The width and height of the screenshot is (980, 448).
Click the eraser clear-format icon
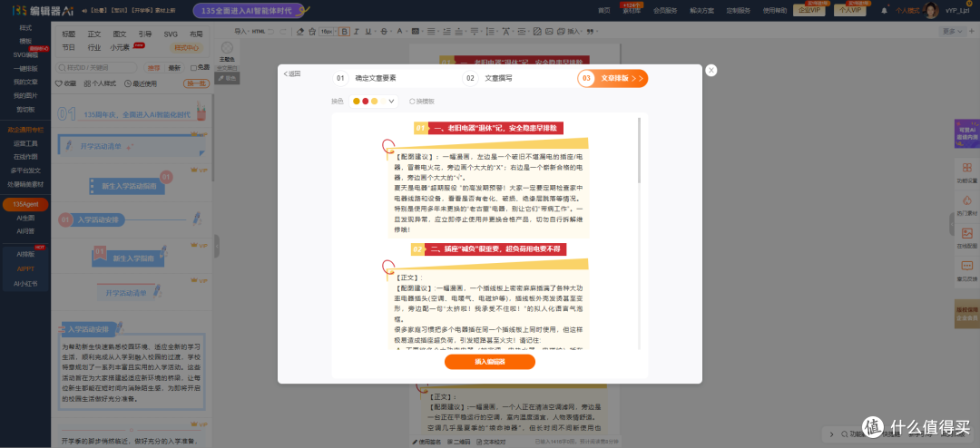coord(300,31)
